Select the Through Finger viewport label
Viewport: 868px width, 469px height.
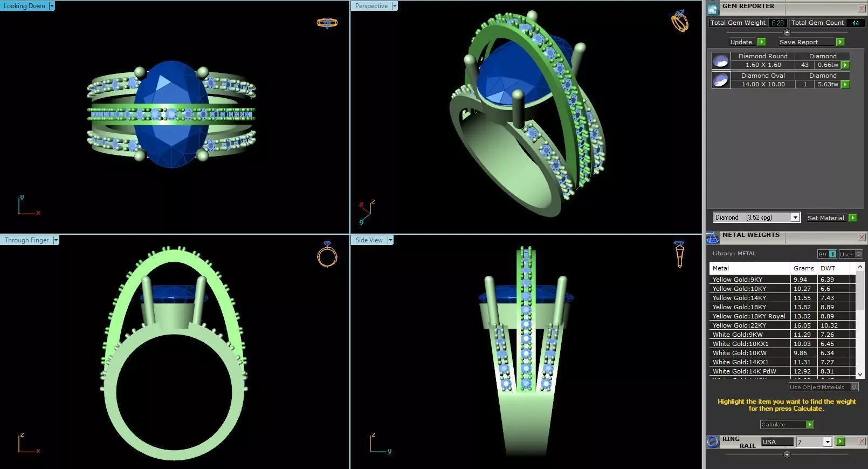pyautogui.click(x=26, y=240)
